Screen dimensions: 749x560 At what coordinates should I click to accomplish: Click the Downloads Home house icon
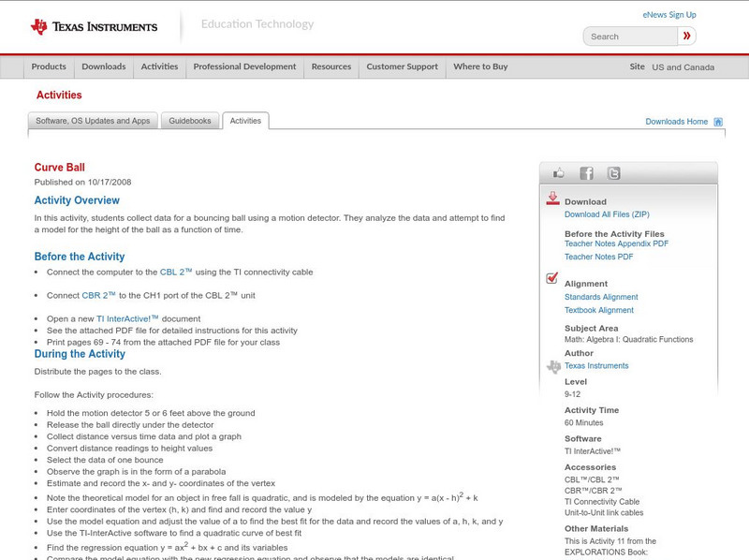[718, 122]
